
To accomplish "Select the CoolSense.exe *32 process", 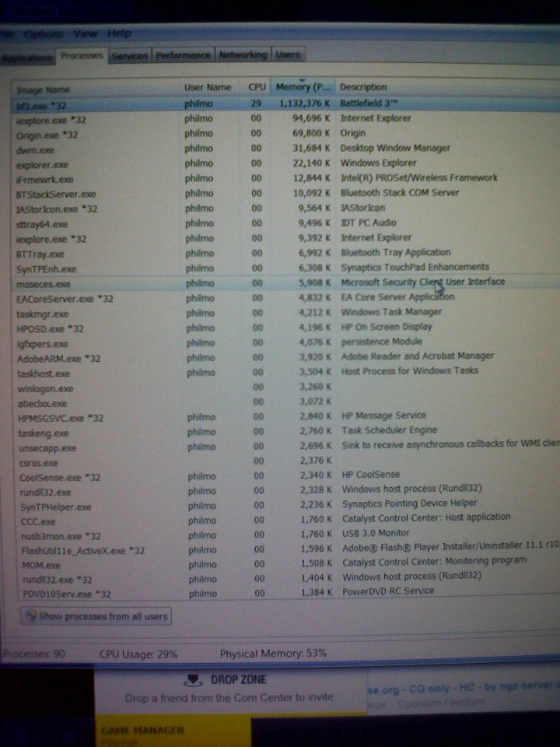I will 60,477.
